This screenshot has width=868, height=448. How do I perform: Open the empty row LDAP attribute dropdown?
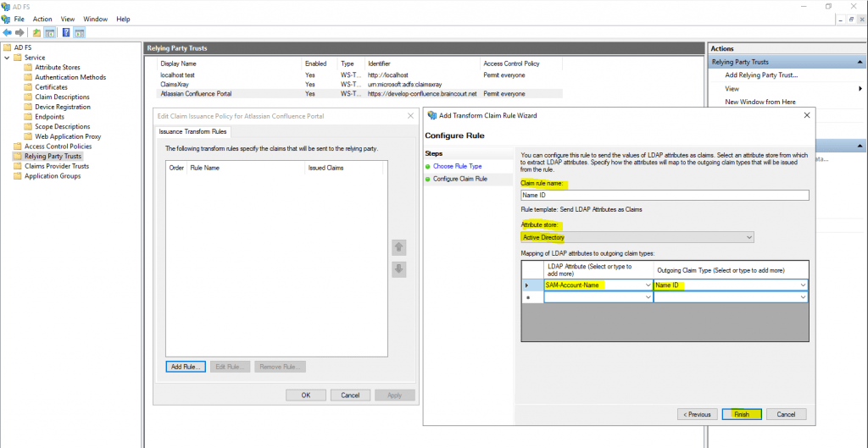tap(648, 297)
